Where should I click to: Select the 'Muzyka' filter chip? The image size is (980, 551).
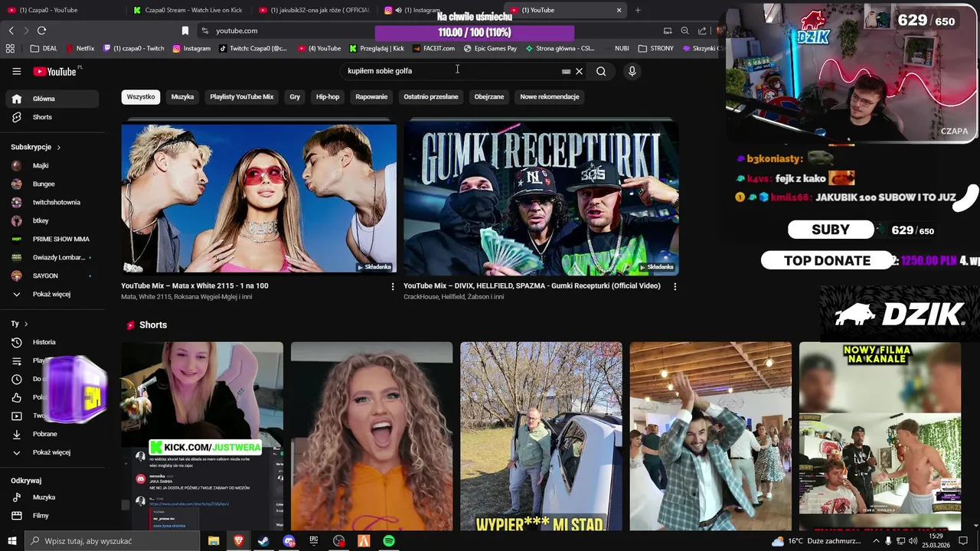pos(182,96)
